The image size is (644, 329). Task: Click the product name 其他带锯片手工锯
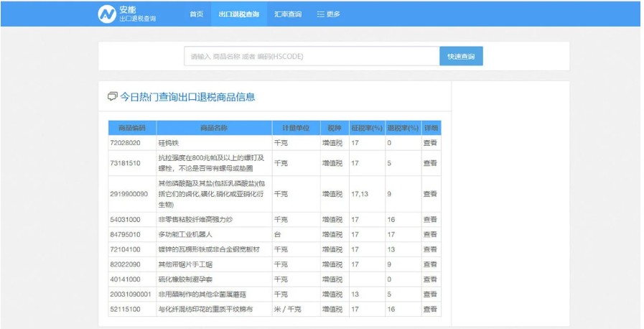[185, 264]
